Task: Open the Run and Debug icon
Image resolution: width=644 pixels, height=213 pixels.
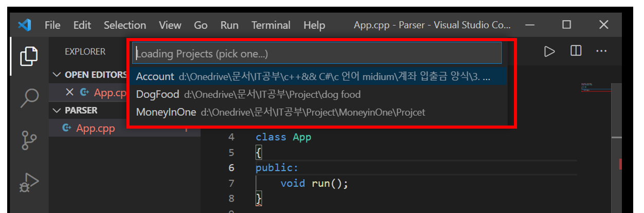Action: [29, 182]
